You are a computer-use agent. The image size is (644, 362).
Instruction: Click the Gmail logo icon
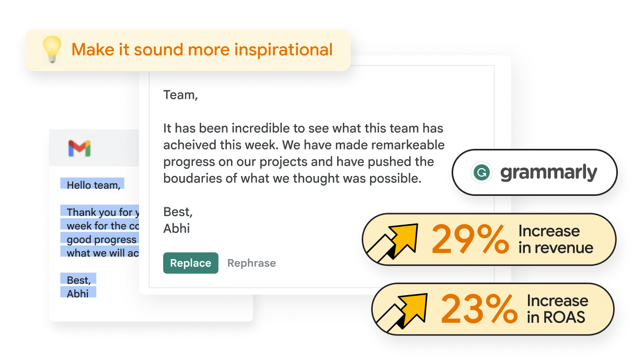click(x=79, y=149)
